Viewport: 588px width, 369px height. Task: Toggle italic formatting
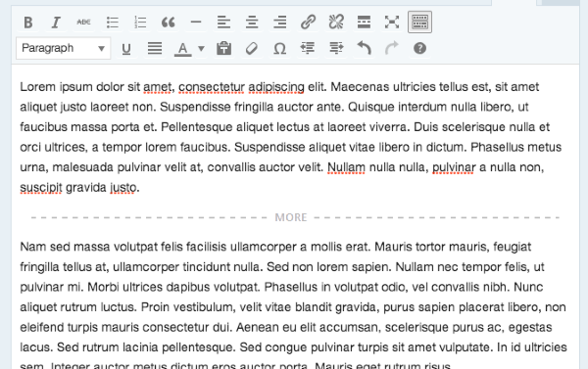(56, 23)
